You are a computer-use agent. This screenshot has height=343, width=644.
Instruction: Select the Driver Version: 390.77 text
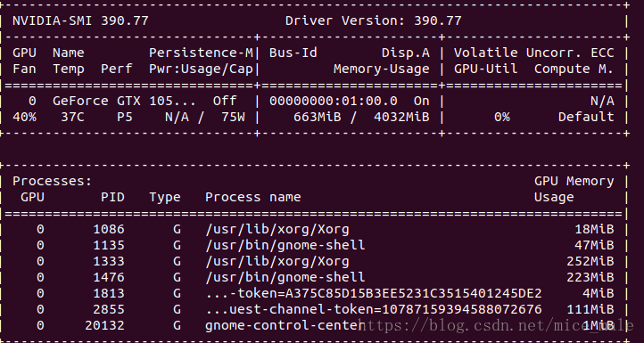click(x=374, y=20)
